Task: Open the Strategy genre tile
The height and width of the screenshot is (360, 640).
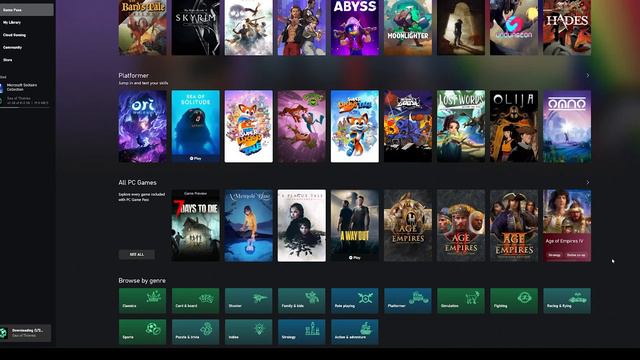Action: click(x=302, y=332)
